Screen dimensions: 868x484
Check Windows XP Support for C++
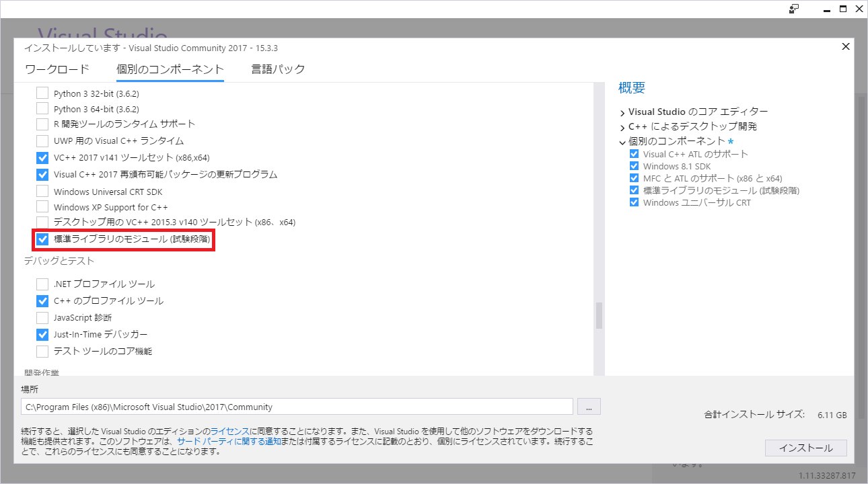[42, 208]
